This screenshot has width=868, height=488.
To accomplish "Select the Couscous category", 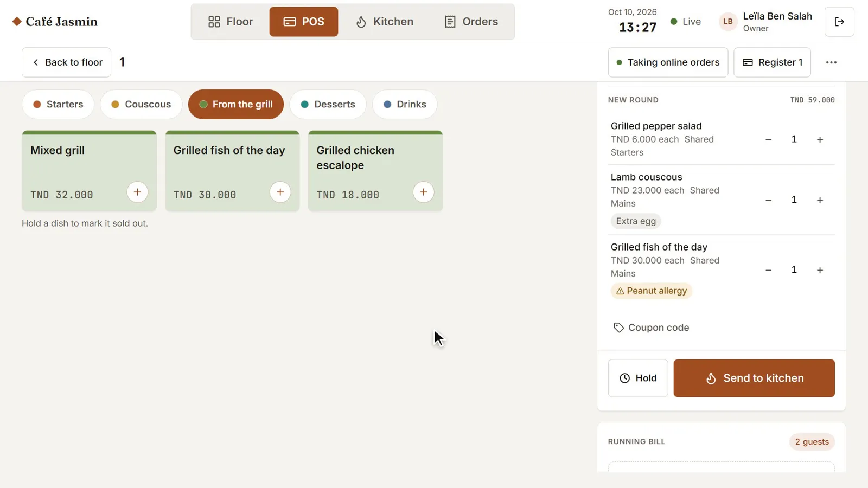I will pos(141,104).
